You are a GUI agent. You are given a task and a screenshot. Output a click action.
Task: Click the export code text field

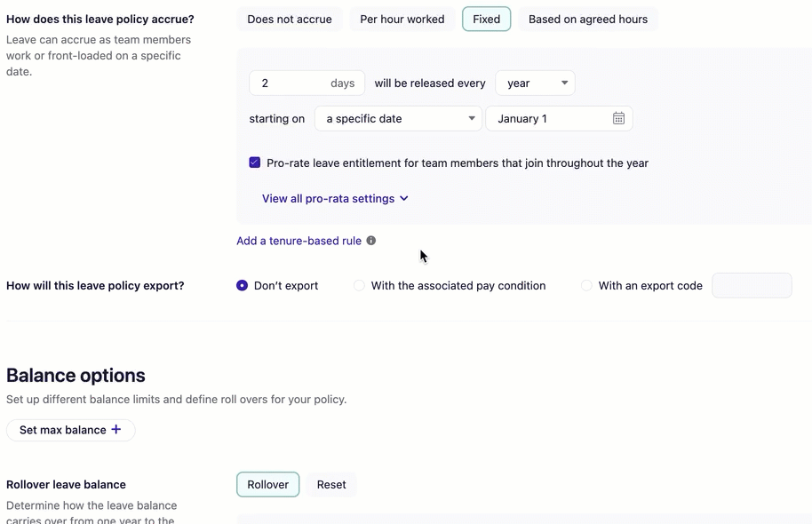752,286
